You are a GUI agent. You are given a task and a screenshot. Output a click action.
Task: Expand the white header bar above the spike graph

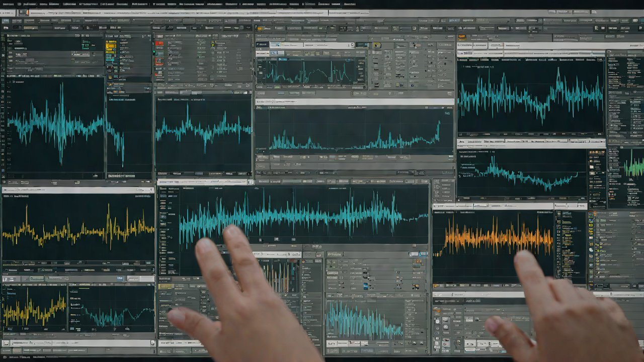(354, 102)
